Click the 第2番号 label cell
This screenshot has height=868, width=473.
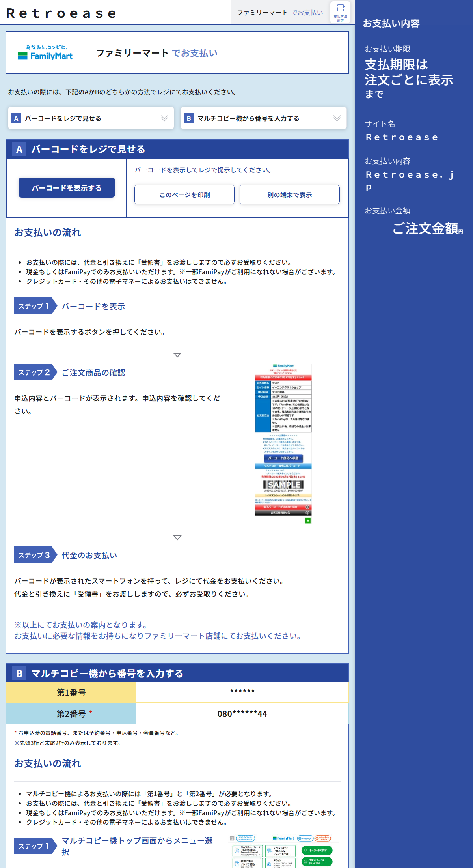pyautogui.click(x=71, y=714)
